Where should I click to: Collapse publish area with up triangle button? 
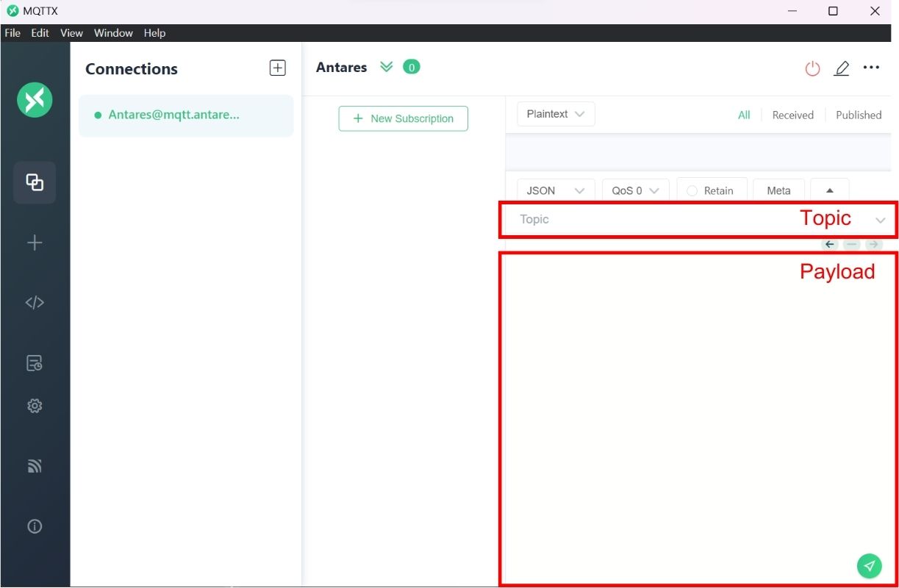click(830, 190)
